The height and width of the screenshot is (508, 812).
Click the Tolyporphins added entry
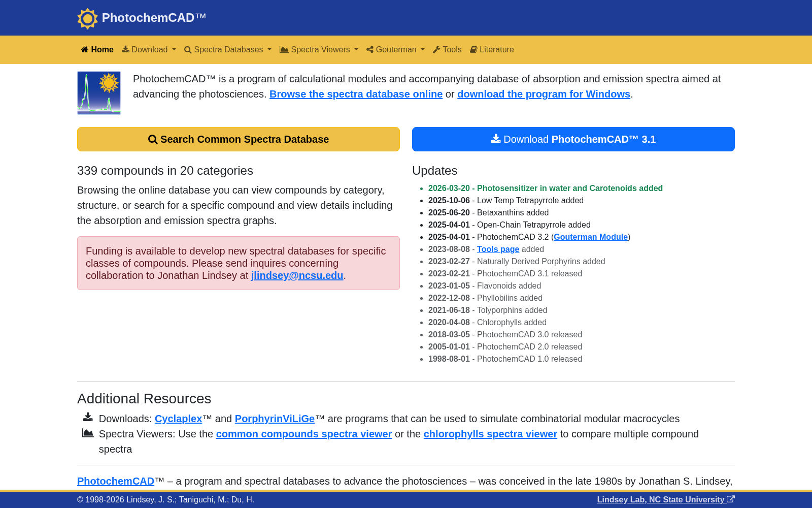[x=488, y=310]
